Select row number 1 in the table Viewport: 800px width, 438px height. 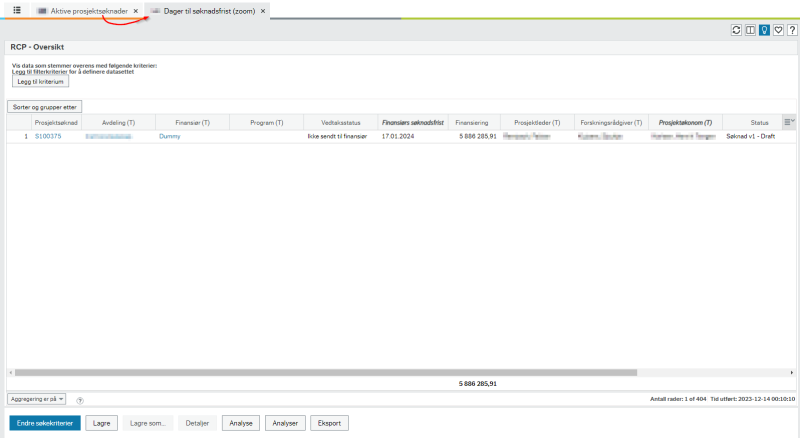pyautogui.click(x=26, y=136)
